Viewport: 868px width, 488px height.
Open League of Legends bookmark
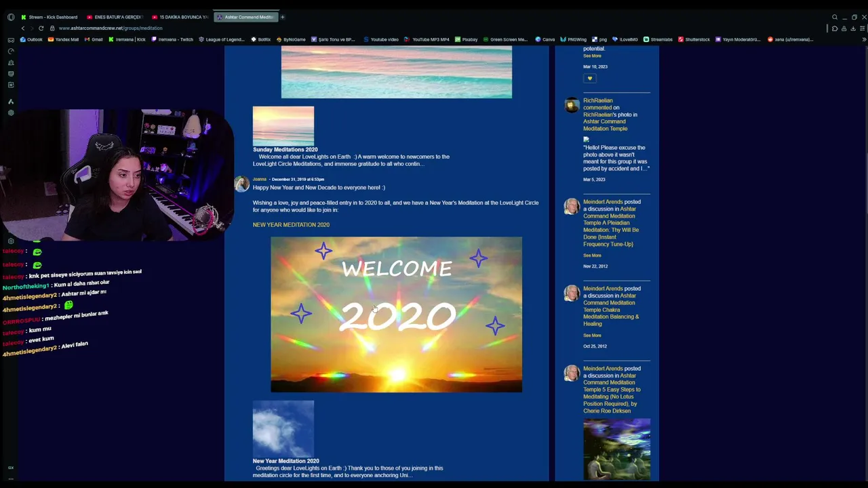(x=221, y=39)
